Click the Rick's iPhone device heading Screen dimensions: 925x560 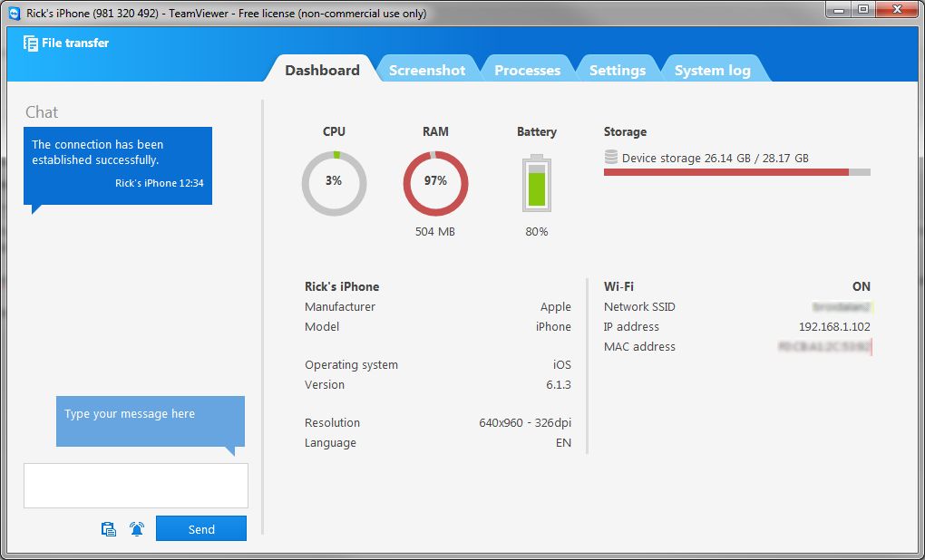point(342,286)
